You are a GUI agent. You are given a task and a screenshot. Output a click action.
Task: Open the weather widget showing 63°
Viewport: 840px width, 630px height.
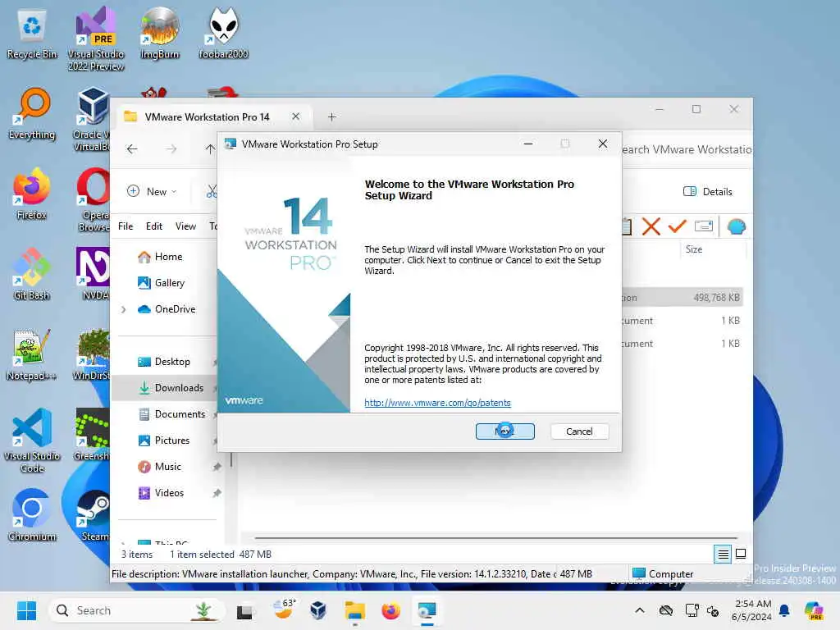coord(284,609)
